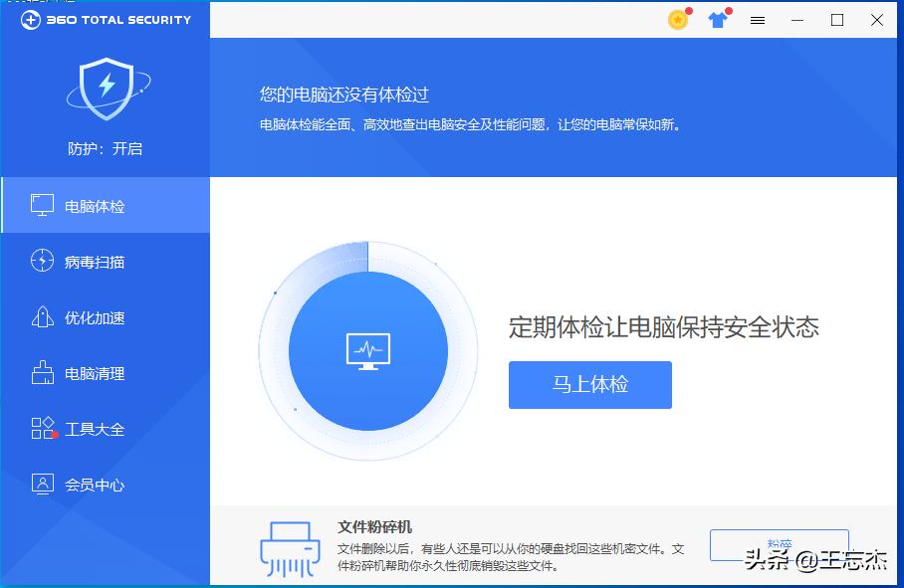Toggle the 防护 protection status
Image resolution: width=904 pixels, height=588 pixels.
click(105, 149)
